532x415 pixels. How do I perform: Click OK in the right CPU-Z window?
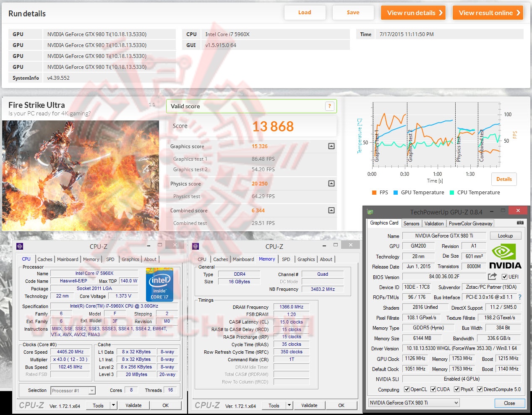[x=341, y=405]
